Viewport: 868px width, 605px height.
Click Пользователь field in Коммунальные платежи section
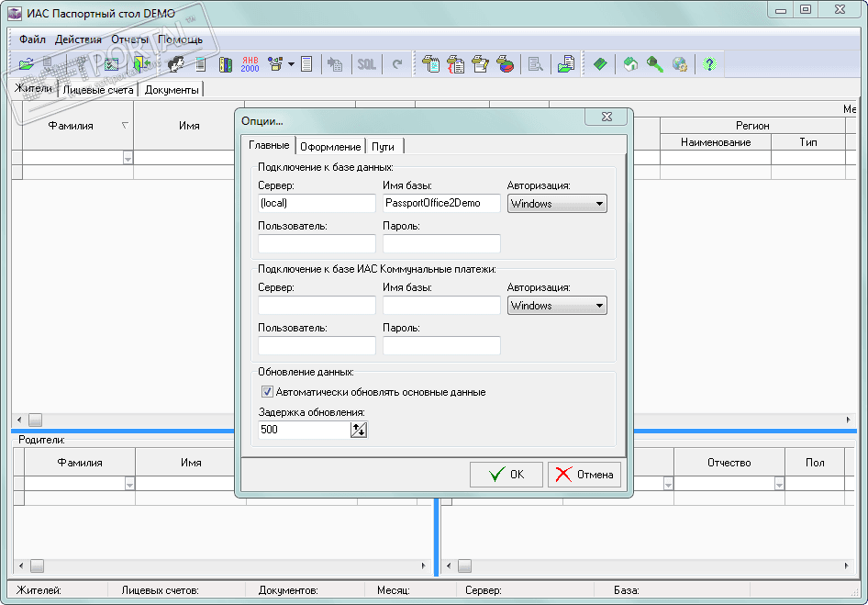[x=317, y=346]
